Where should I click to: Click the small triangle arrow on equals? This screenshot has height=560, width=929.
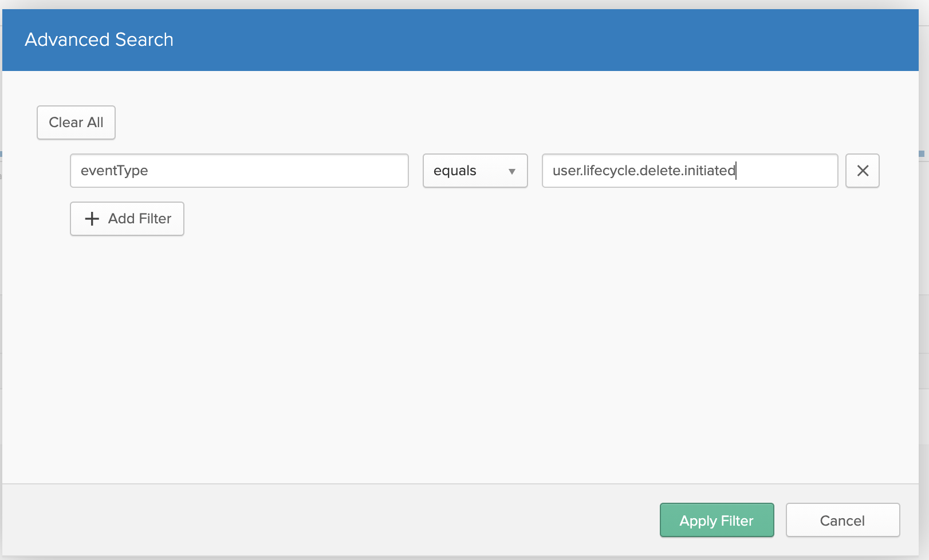click(511, 171)
